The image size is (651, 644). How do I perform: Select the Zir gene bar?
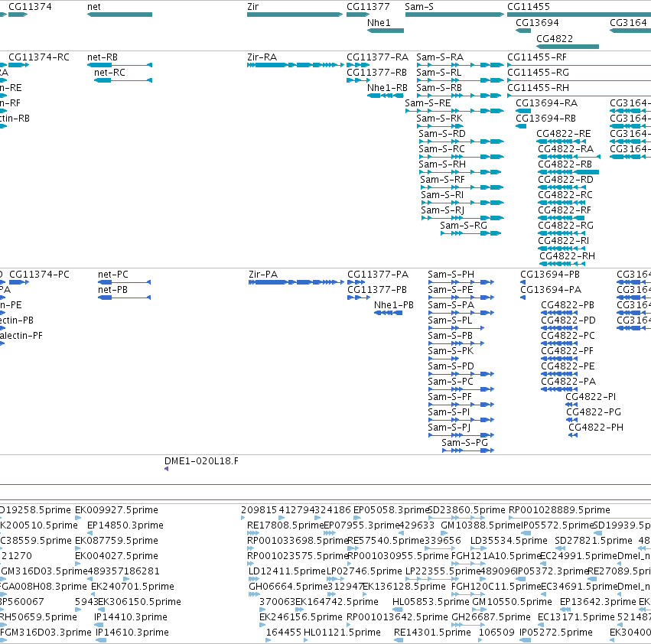pyautogui.click(x=295, y=15)
